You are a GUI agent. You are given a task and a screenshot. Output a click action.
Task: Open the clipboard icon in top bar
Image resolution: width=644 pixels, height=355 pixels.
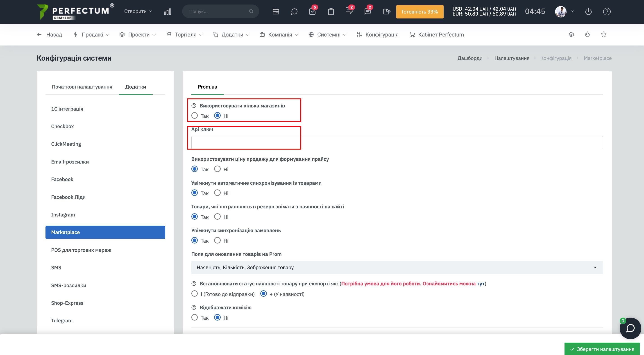pyautogui.click(x=331, y=11)
